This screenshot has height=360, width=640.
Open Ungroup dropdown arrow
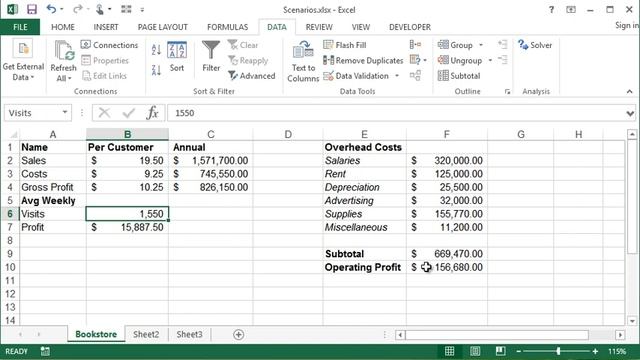coord(490,60)
